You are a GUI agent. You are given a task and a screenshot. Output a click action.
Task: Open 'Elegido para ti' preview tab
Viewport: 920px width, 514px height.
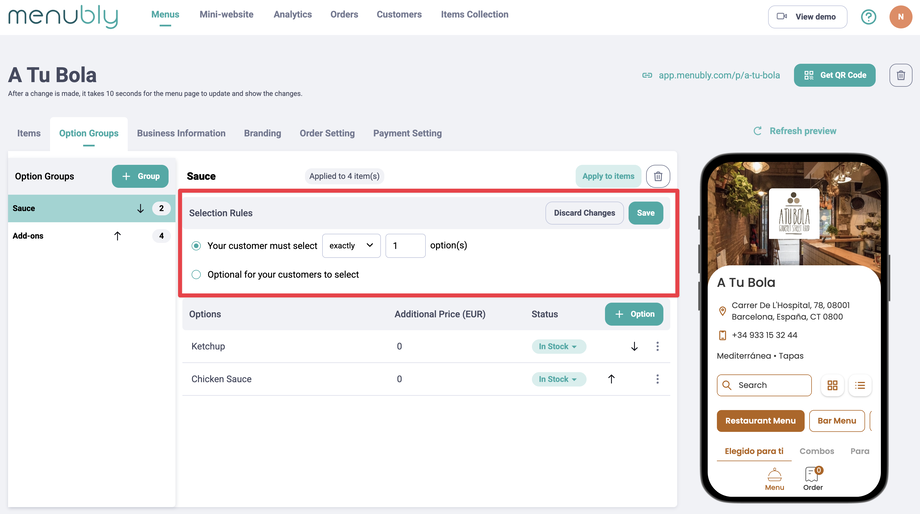coord(753,451)
